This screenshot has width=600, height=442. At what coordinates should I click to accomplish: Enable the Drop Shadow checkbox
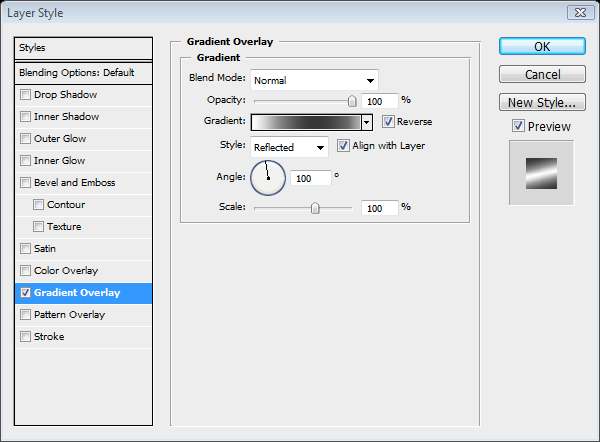tap(26, 95)
